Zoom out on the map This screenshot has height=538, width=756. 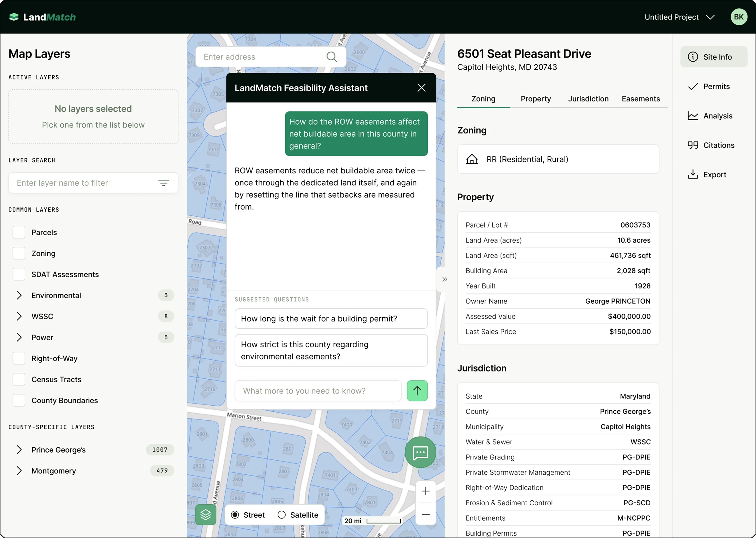[426, 515]
